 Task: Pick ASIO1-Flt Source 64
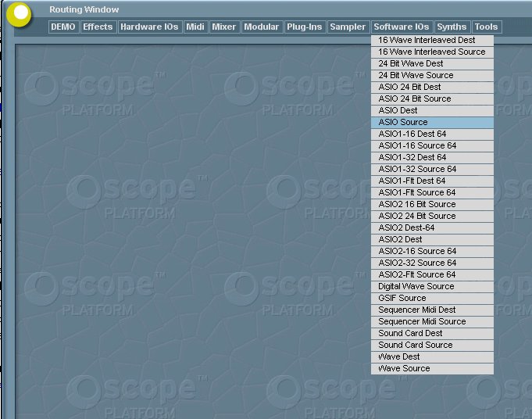point(432,192)
